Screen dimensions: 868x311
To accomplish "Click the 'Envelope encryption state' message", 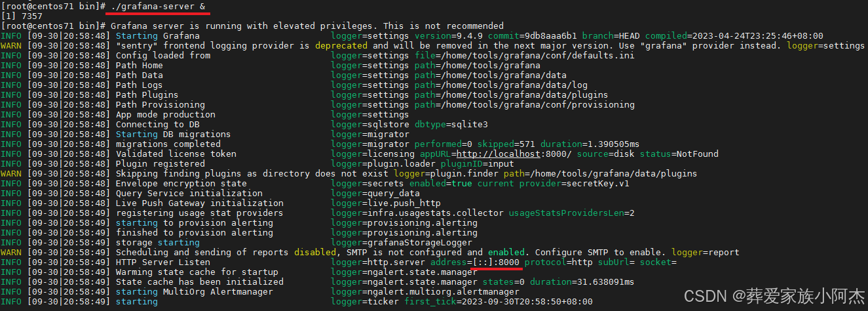I will point(181,183).
